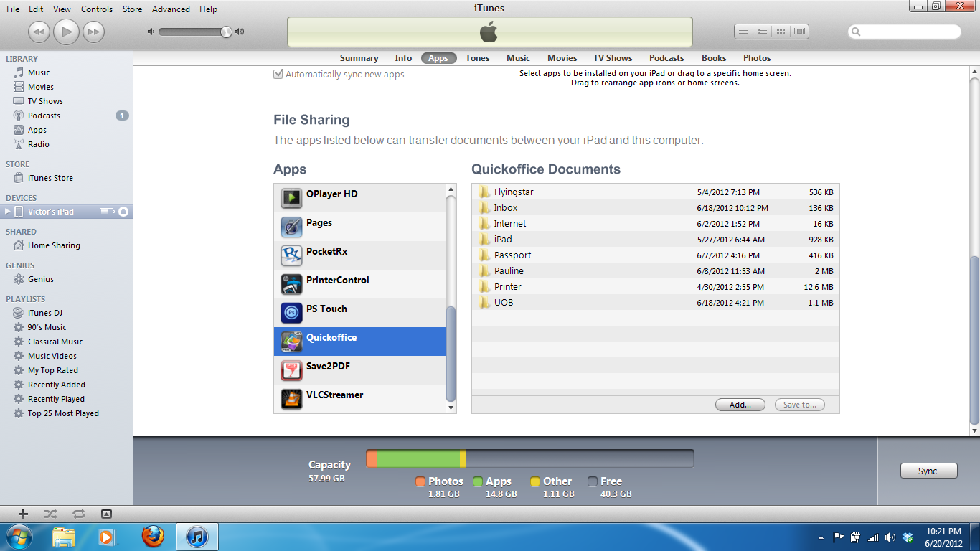Image resolution: width=980 pixels, height=551 pixels.
Task: Eject Victor's iPad
Action: (123, 212)
